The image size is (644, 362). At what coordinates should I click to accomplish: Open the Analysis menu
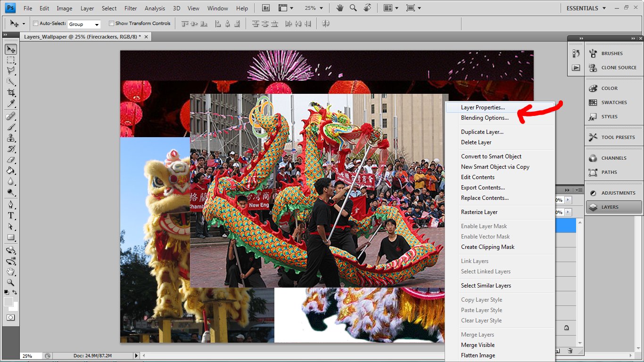[155, 8]
